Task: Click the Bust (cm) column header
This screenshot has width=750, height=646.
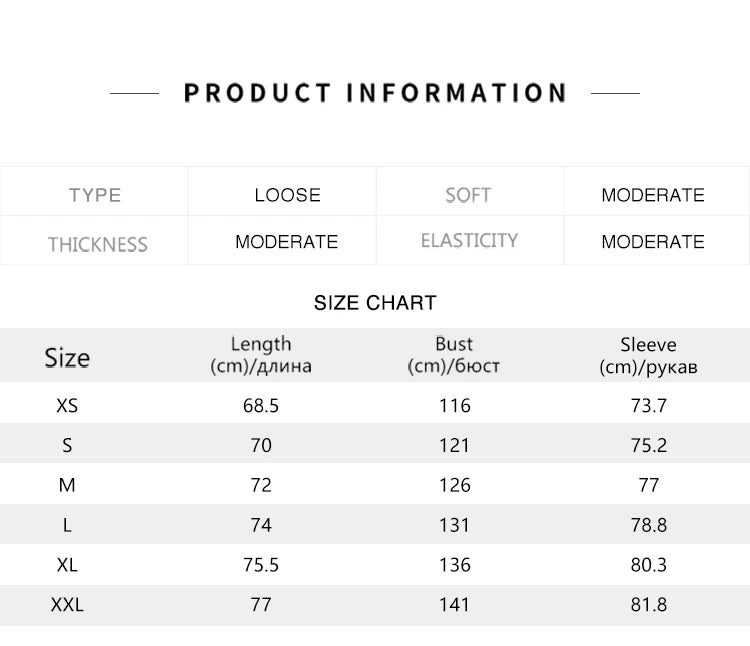Action: (x=454, y=355)
